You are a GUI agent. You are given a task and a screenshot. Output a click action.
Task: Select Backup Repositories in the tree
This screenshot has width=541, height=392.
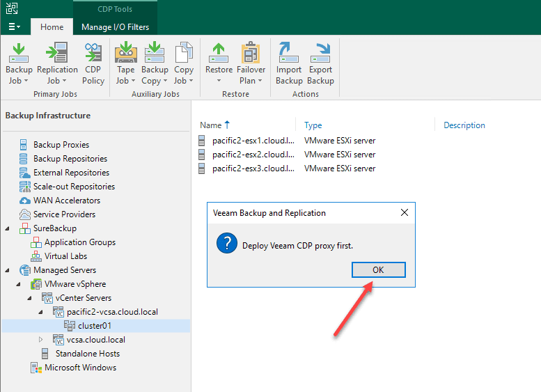tap(70, 159)
